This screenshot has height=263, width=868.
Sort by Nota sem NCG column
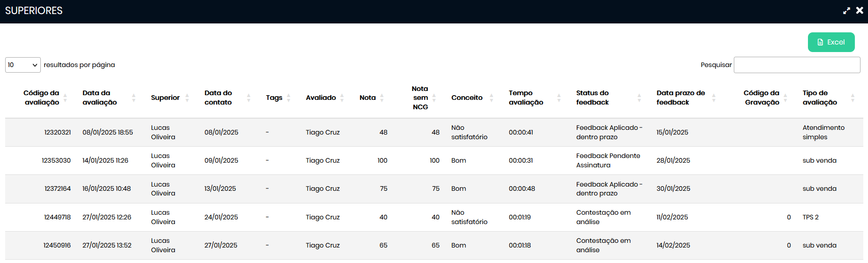pos(420,98)
